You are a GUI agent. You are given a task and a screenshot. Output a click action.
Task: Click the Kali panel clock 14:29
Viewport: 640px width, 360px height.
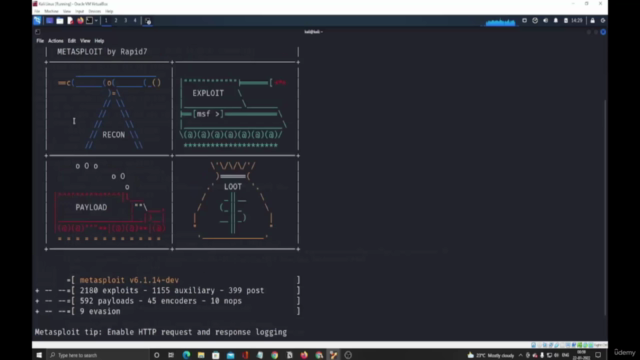pyautogui.click(x=577, y=20)
